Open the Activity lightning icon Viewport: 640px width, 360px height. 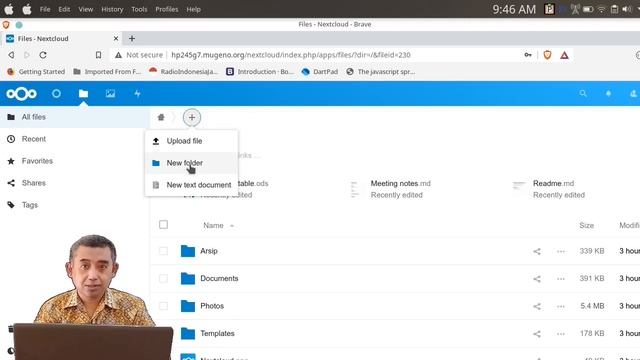[138, 94]
